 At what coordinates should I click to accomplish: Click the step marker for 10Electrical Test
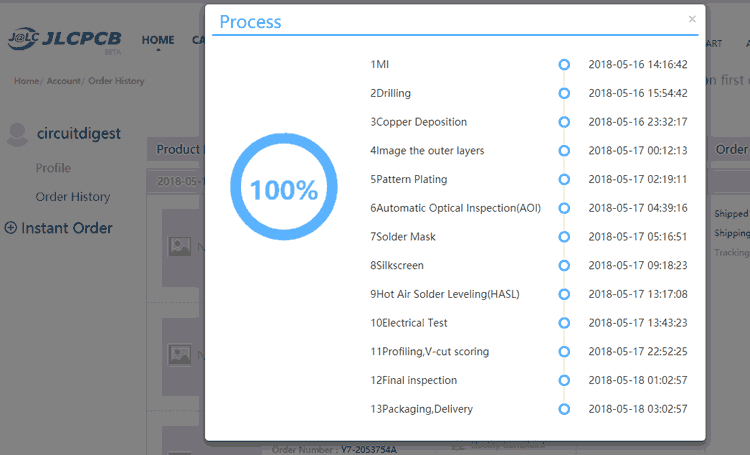click(x=564, y=323)
